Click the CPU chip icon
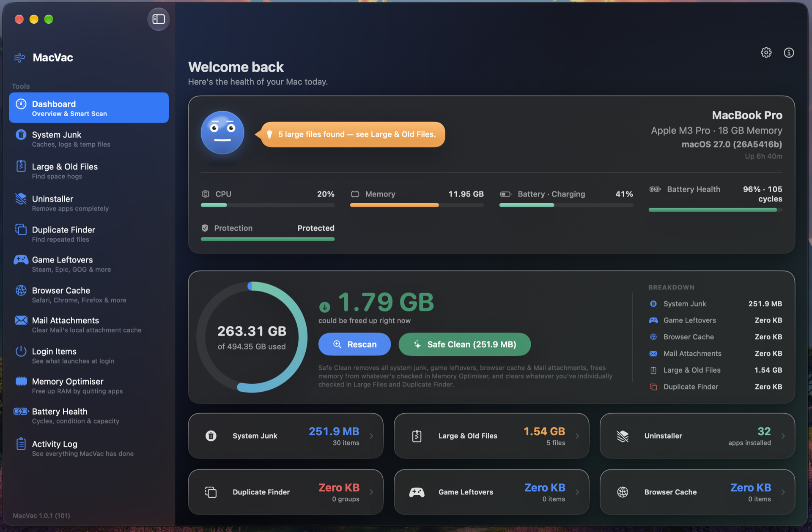The width and height of the screenshot is (812, 532). click(x=206, y=194)
